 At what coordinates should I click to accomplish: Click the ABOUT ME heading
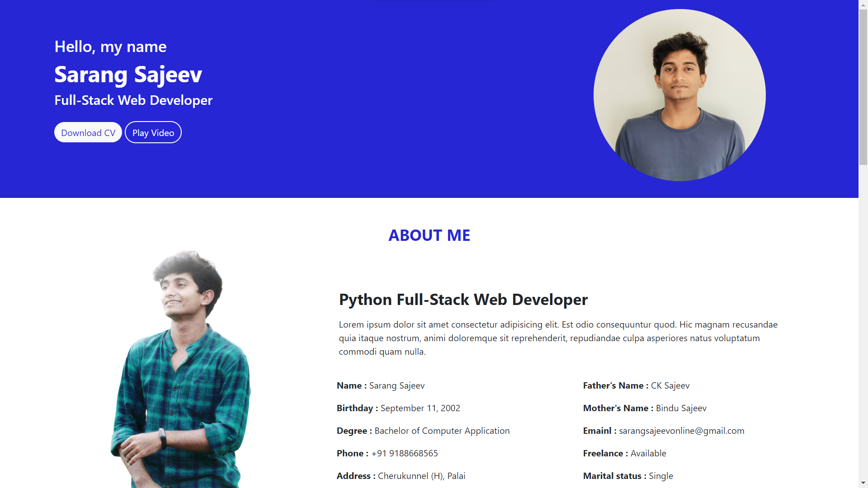(429, 235)
